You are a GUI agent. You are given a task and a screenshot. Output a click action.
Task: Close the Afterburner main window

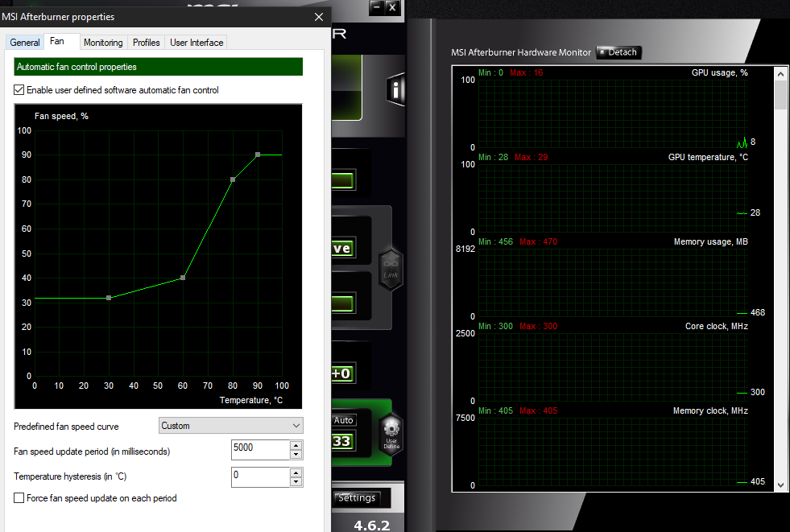click(392, 7)
